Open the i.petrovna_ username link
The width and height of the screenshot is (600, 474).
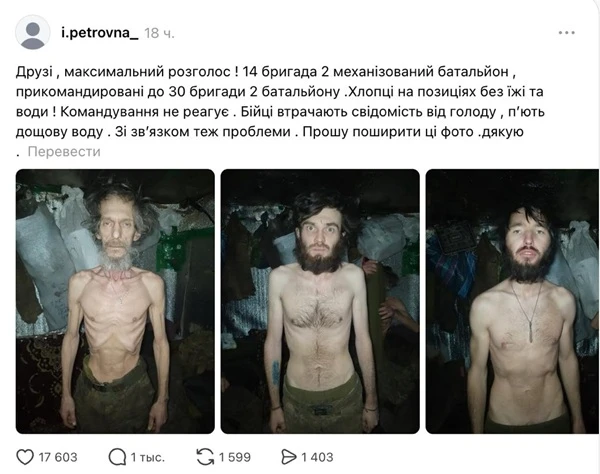point(100,33)
